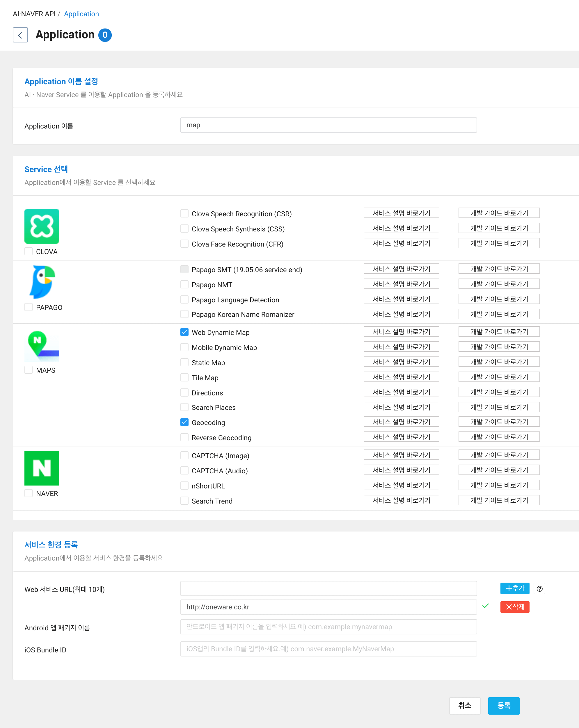
Task: Click the AI·NAVER API breadcrumb text
Action: 34,14
